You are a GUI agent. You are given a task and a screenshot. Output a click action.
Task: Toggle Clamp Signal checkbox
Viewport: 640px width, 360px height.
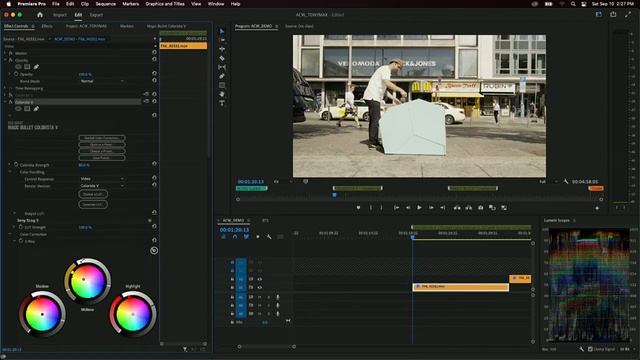click(590, 349)
